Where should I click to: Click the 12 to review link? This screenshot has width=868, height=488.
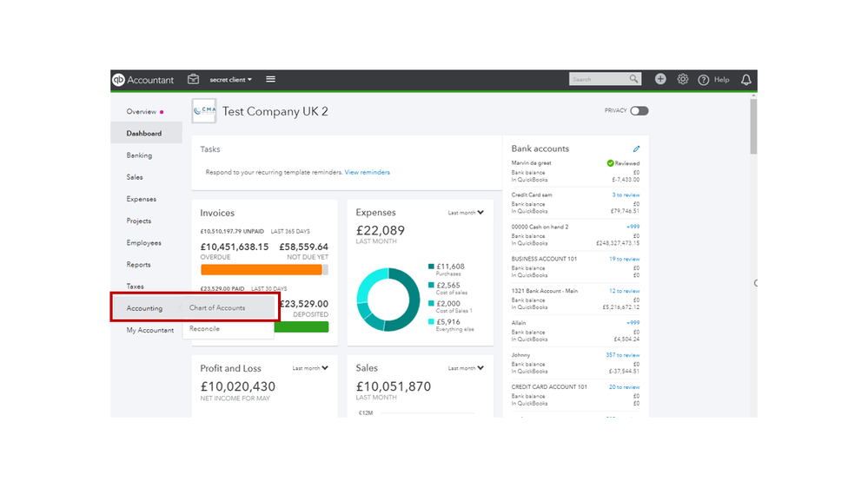pos(625,291)
